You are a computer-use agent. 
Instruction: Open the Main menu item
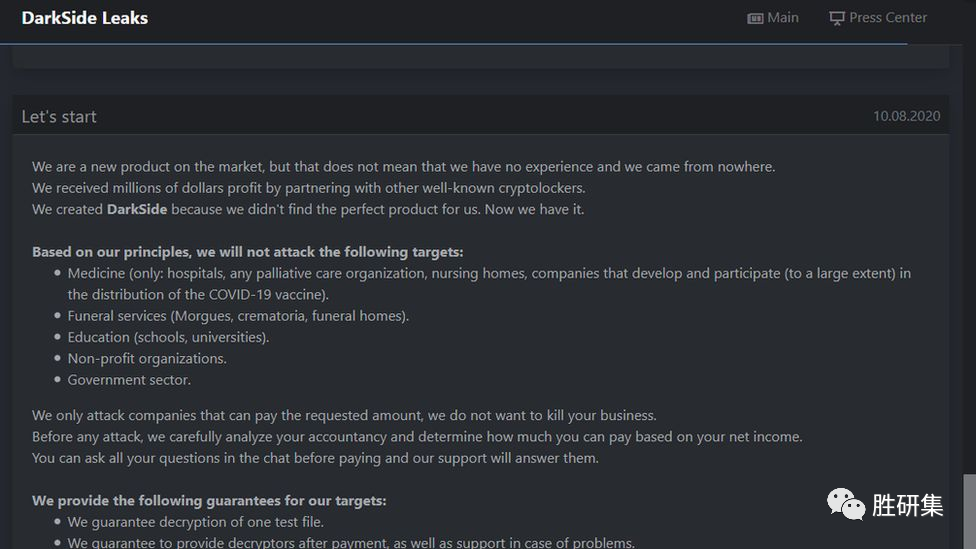[x=782, y=18]
